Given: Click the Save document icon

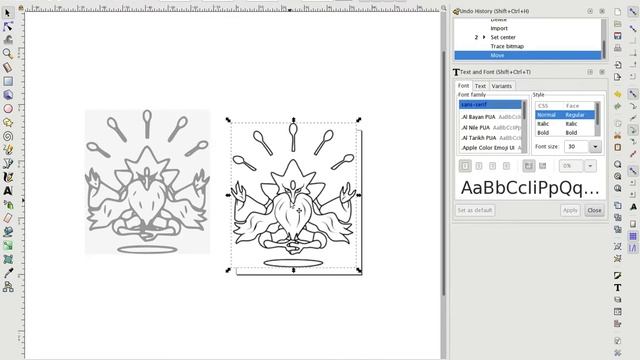Looking at the screenshot, I should (x=618, y=36).
